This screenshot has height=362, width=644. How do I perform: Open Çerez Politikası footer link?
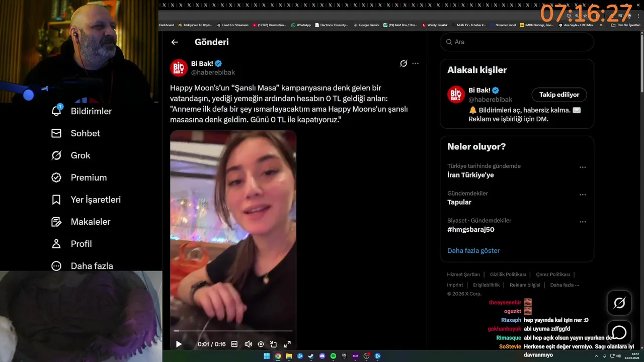553,275
